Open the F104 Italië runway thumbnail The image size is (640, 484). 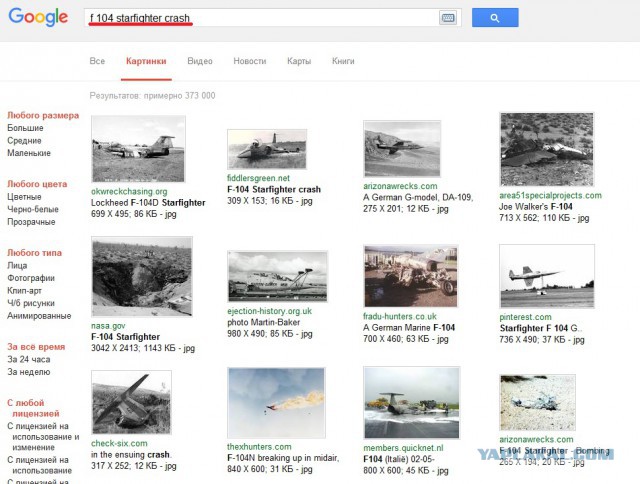(411, 402)
